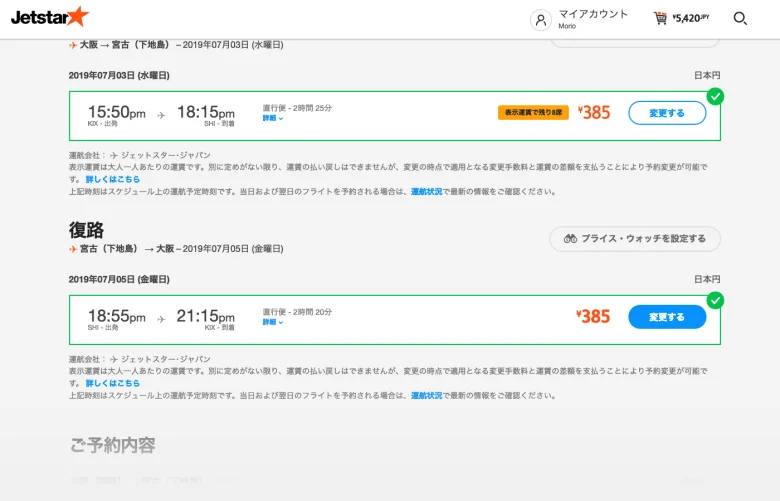
Task: Open 運航状況 link under outbound flight
Action: (x=426, y=192)
